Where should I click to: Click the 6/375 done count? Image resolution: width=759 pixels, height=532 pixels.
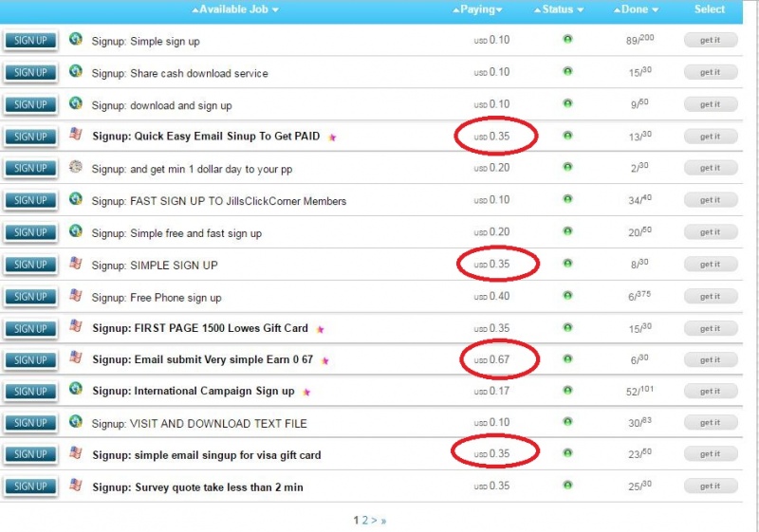pyautogui.click(x=639, y=296)
